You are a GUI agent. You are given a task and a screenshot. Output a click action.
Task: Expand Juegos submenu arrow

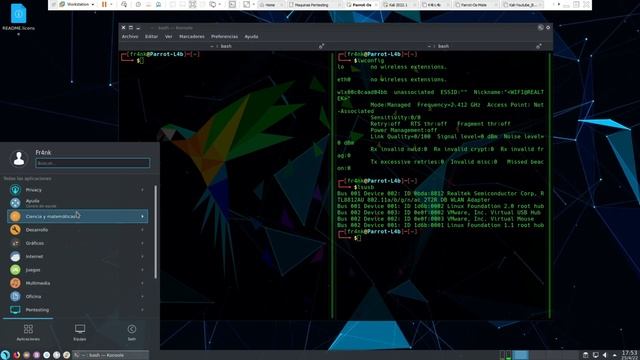(x=142, y=270)
